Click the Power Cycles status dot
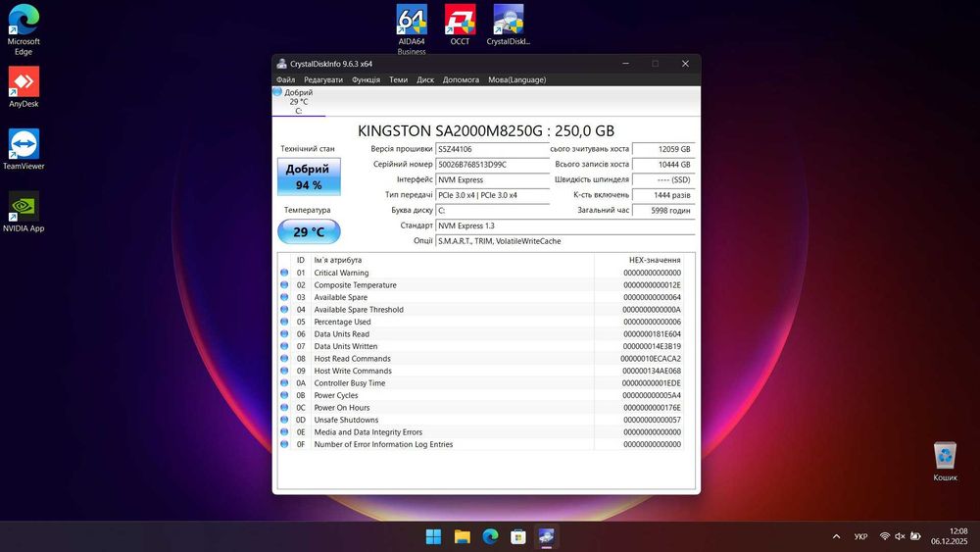 point(284,395)
